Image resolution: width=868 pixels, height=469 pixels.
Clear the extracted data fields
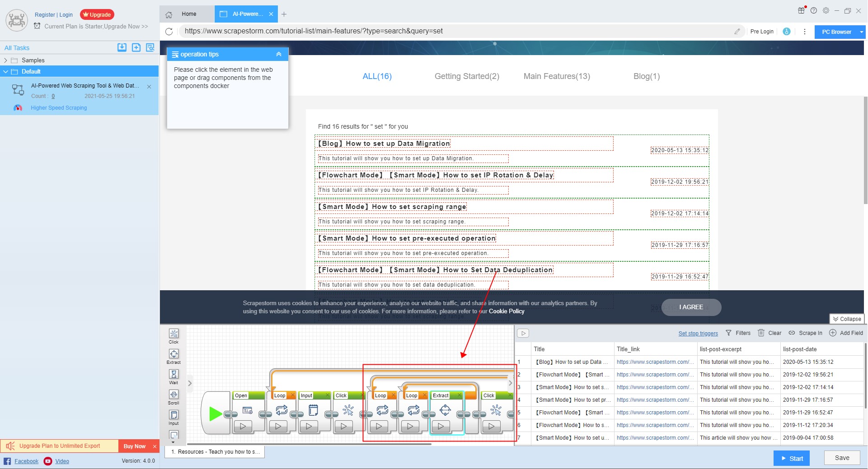click(x=769, y=333)
